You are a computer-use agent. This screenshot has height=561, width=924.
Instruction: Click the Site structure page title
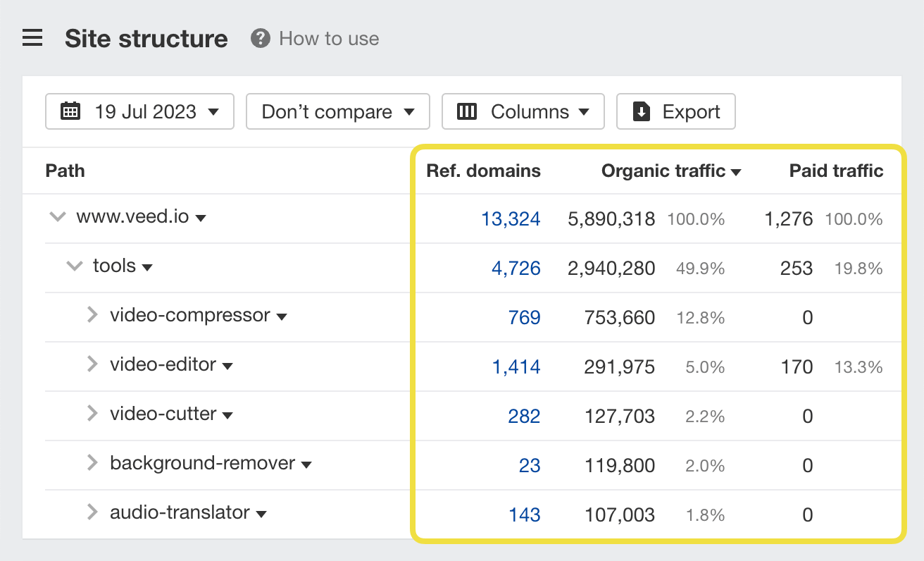click(x=146, y=38)
